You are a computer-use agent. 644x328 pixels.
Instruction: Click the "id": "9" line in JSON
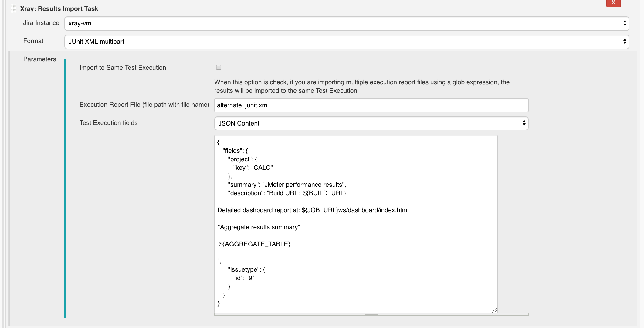(244, 278)
